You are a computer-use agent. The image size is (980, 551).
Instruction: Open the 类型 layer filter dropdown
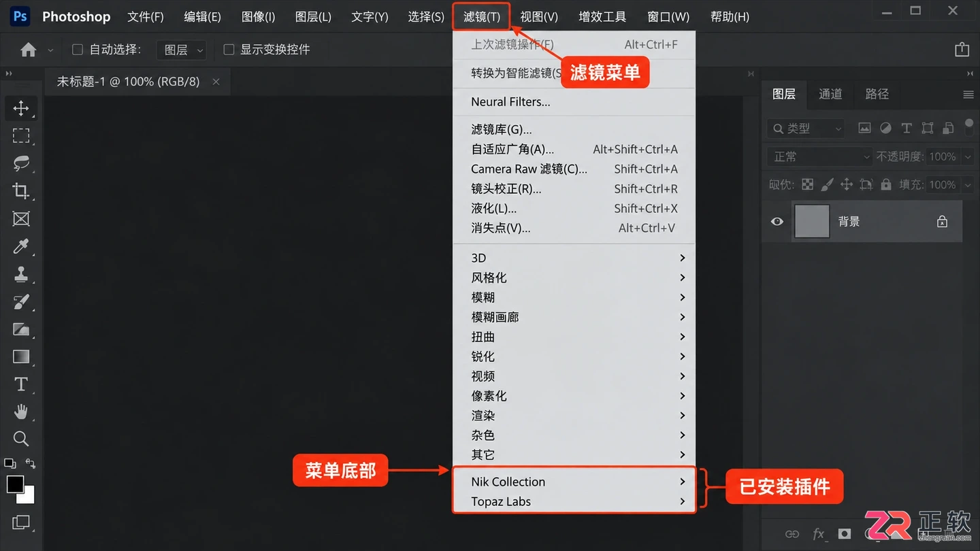tap(806, 128)
